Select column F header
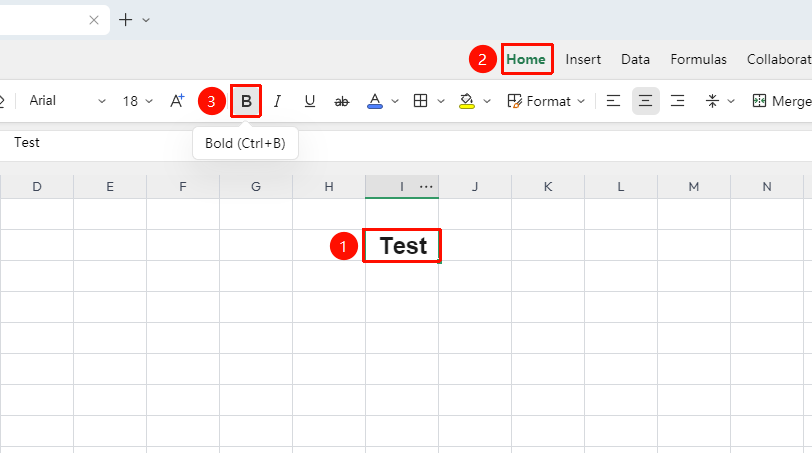812x453 pixels. [x=183, y=187]
